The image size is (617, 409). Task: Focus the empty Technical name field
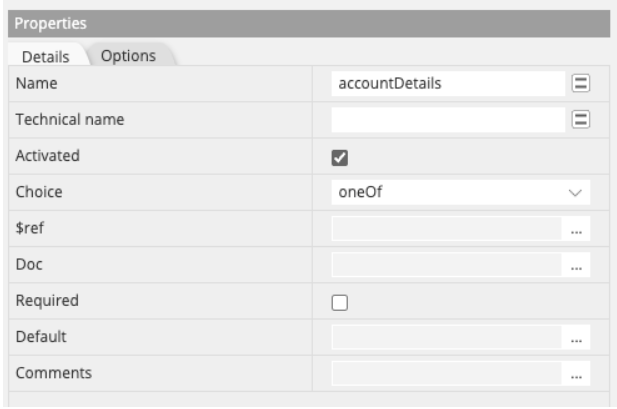click(447, 120)
